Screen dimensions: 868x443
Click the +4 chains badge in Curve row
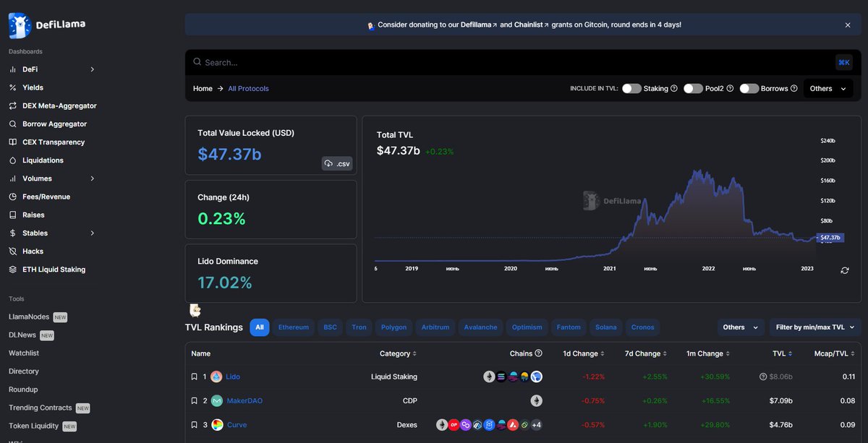tap(536, 425)
